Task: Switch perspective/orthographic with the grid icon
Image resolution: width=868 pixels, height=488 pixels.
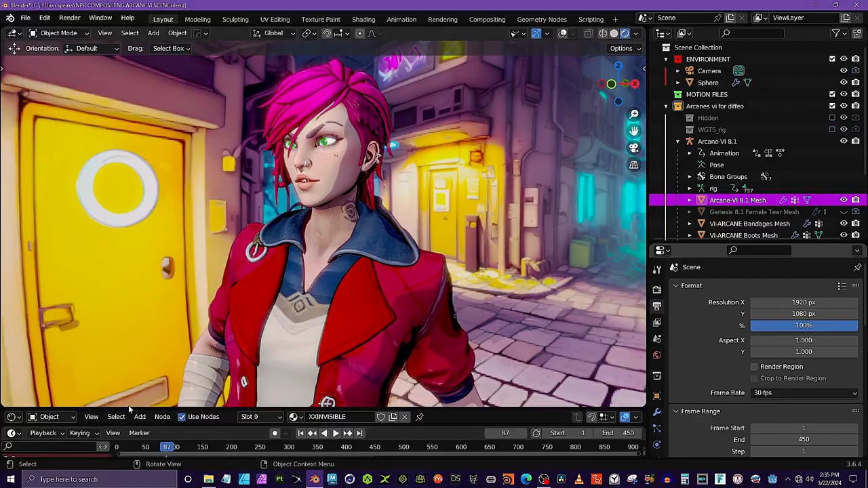Action: (x=634, y=165)
